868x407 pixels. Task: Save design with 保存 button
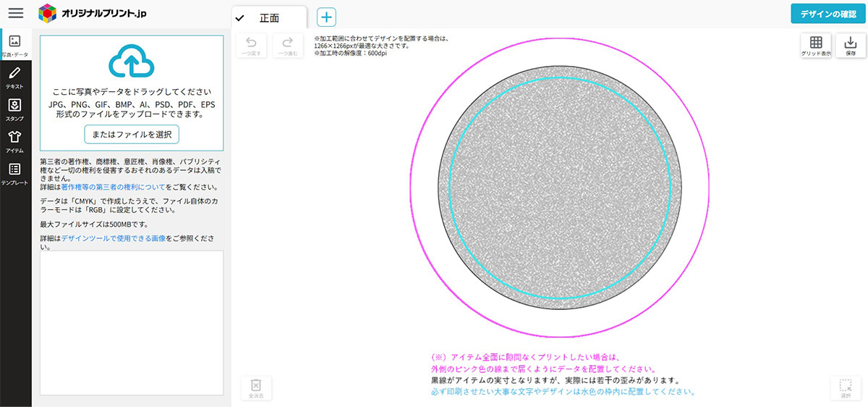[x=851, y=46]
